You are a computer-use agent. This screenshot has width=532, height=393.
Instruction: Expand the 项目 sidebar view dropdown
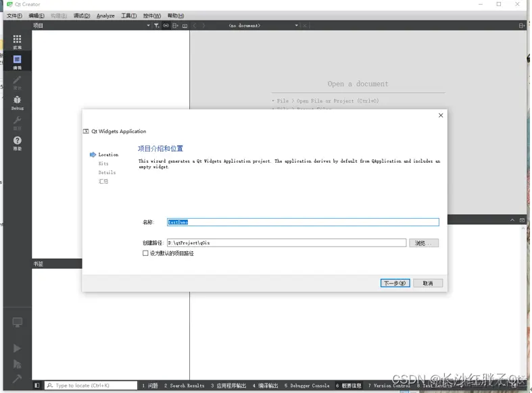(148, 26)
